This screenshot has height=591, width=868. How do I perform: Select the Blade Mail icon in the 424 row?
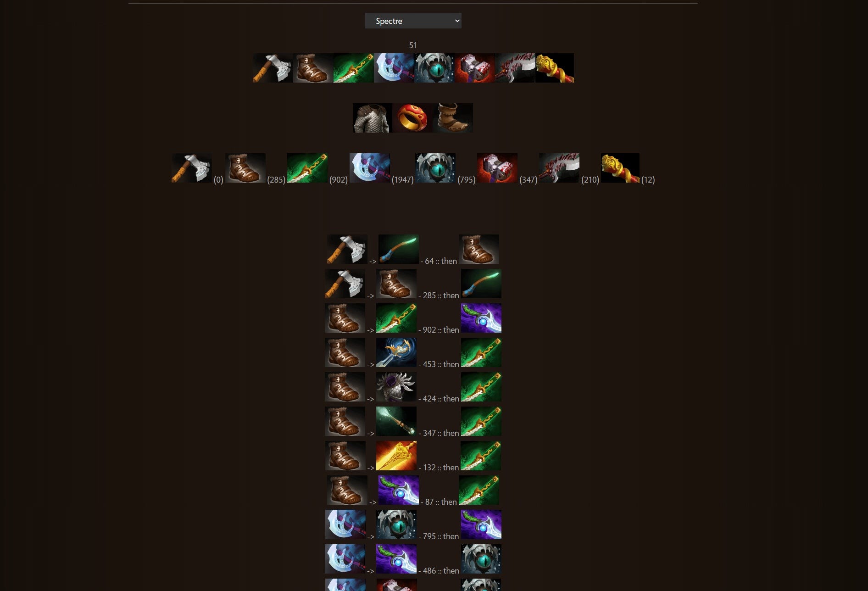(x=396, y=387)
